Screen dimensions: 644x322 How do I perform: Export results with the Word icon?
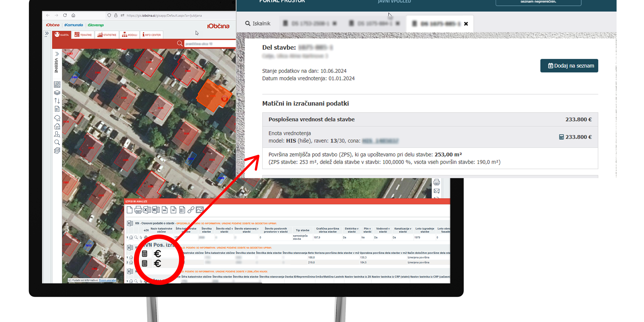tap(156, 210)
